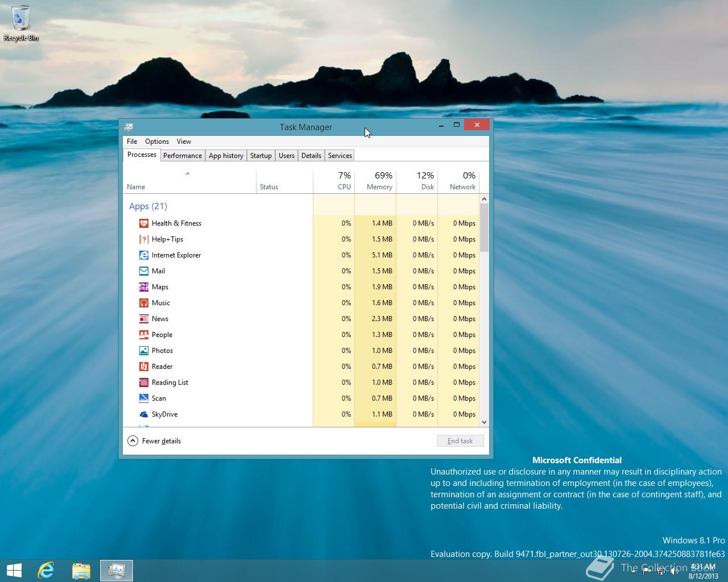
Task: Click the taskbar clock and date
Action: tap(703, 571)
